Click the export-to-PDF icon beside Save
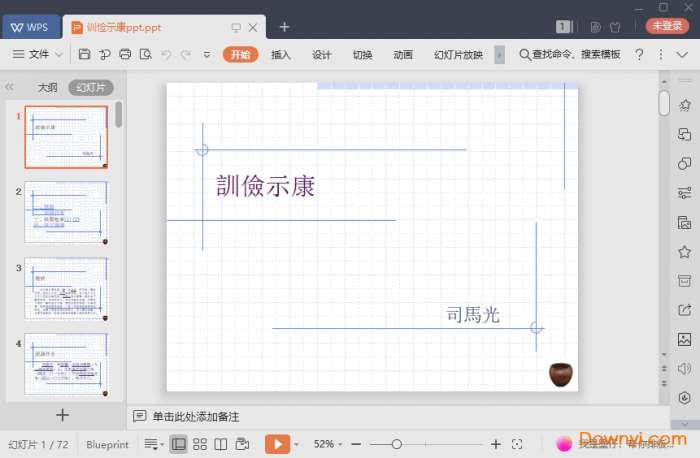This screenshot has height=458, width=700. point(104,54)
